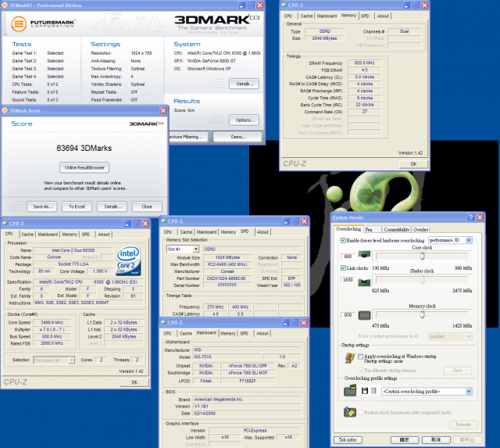Click title bar icon of CPU-Z Memory window
The image size is (500, 448).
pyautogui.click(x=284, y=5)
